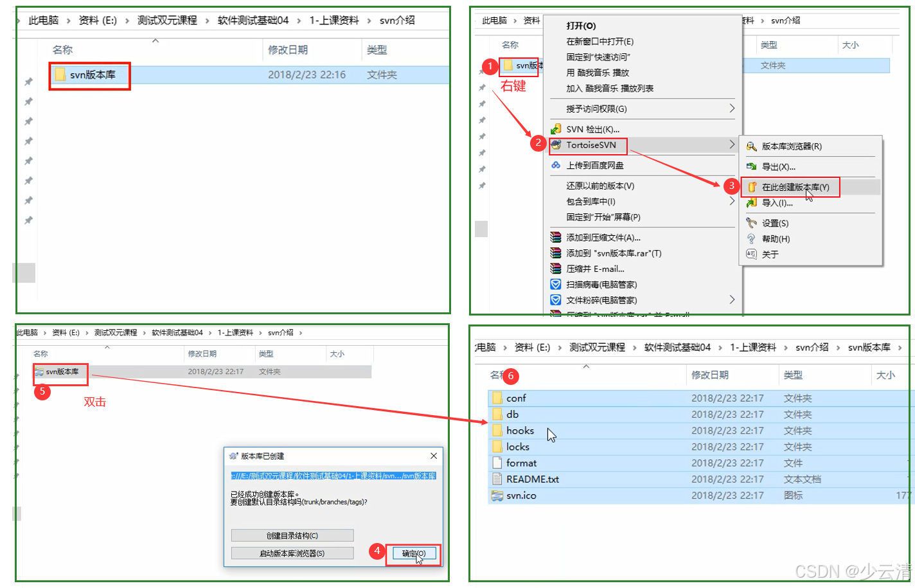This screenshot has height=588, width=915.
Task: Click svn版本库 folder icon in row dated 22:16
Action: [x=60, y=75]
